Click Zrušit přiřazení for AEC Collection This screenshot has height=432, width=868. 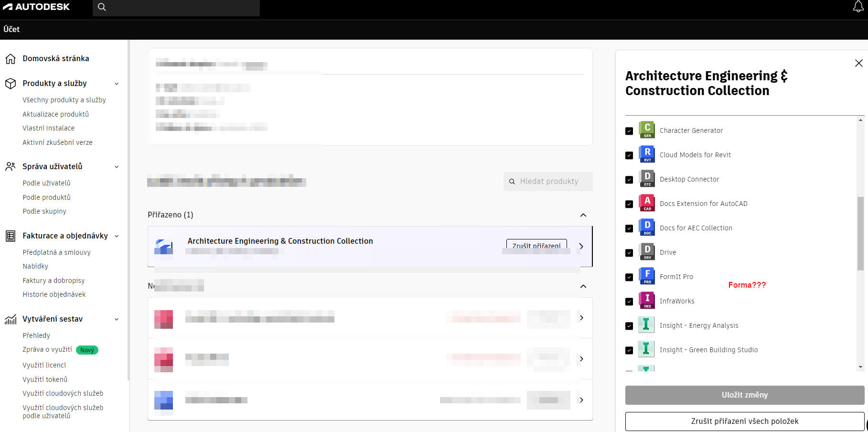point(536,246)
